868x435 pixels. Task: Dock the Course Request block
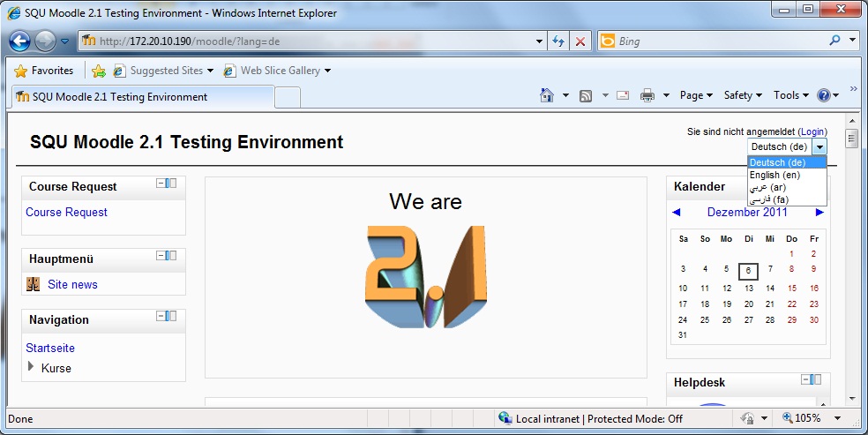tap(171, 184)
